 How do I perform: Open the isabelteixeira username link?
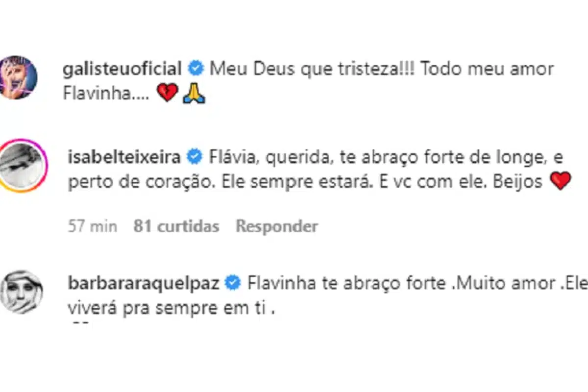coord(125,157)
